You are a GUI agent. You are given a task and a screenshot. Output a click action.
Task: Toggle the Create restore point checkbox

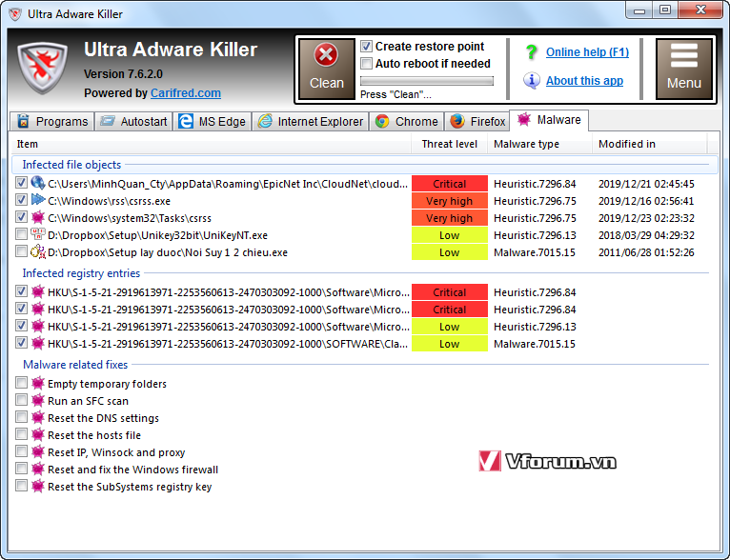coord(366,46)
